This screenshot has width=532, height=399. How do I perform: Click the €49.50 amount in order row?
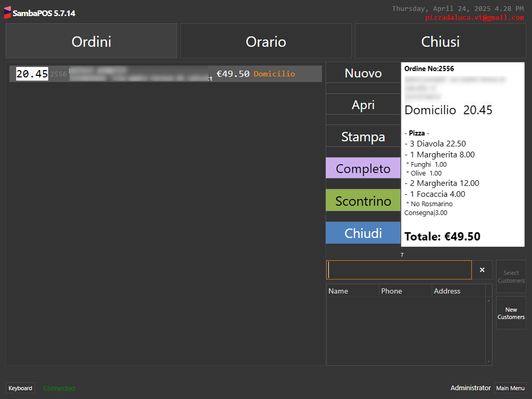tap(233, 74)
